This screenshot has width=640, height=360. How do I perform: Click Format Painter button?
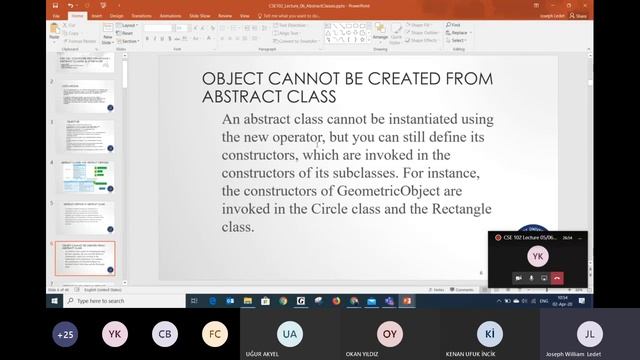pyautogui.click(x=80, y=41)
